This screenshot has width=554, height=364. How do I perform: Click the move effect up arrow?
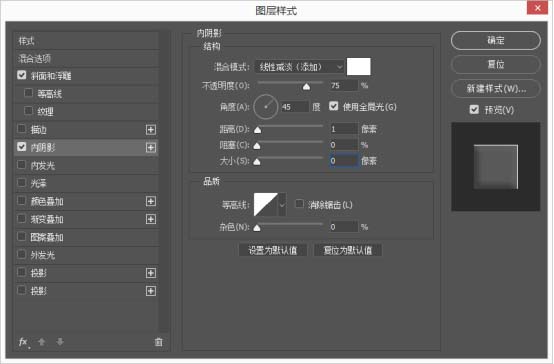(41, 342)
